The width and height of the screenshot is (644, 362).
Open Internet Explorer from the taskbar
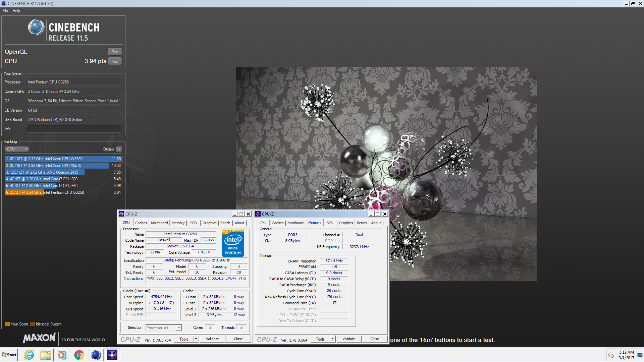tap(29, 355)
